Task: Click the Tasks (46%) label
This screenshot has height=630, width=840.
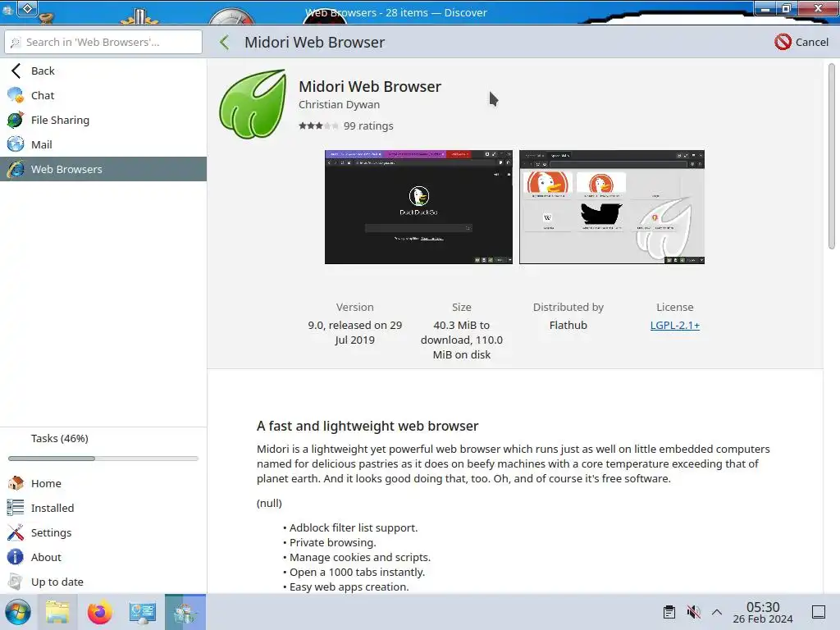Action: pyautogui.click(x=59, y=438)
